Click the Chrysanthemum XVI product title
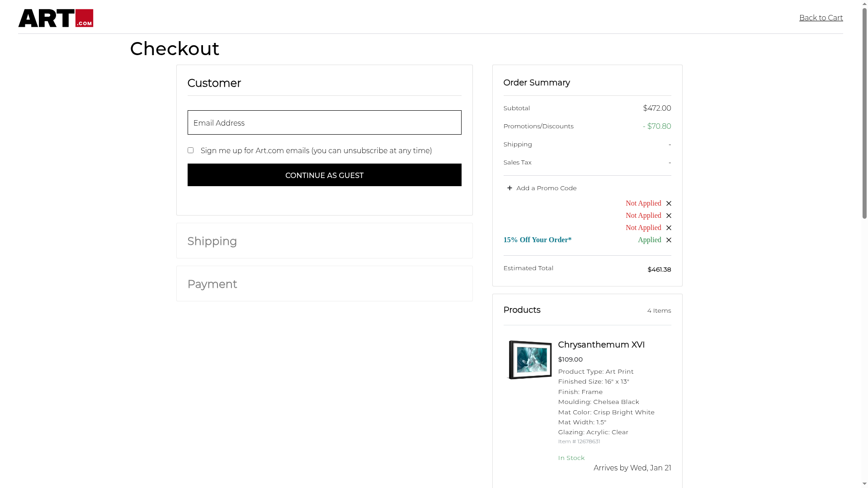The height and width of the screenshot is (488, 868). click(601, 345)
